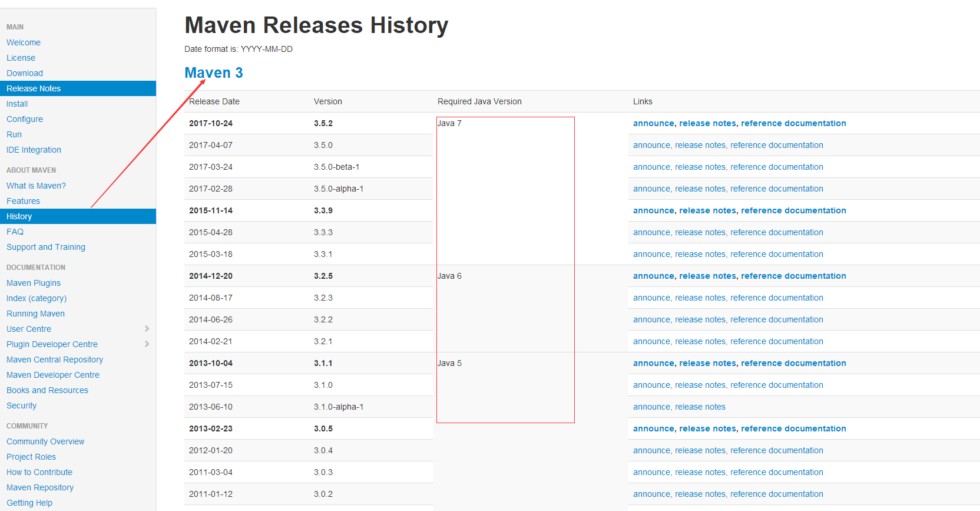
Task: Open the FAQ sidebar link
Action: 15,232
